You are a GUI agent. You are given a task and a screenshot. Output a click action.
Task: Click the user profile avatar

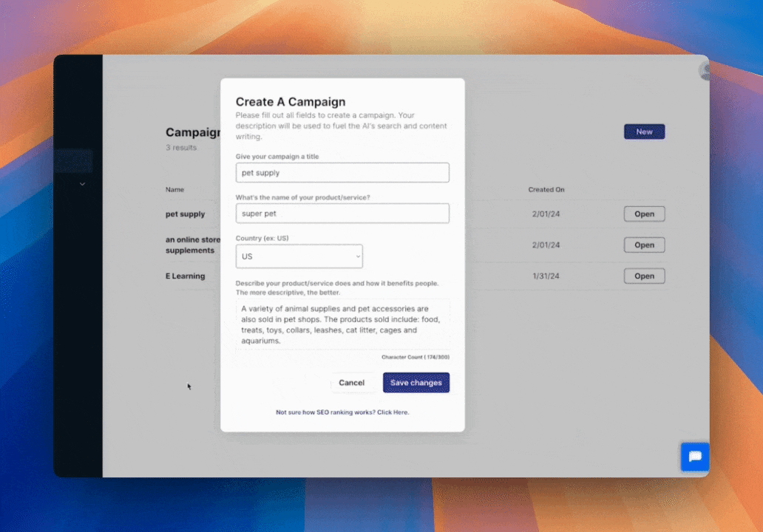pos(705,70)
